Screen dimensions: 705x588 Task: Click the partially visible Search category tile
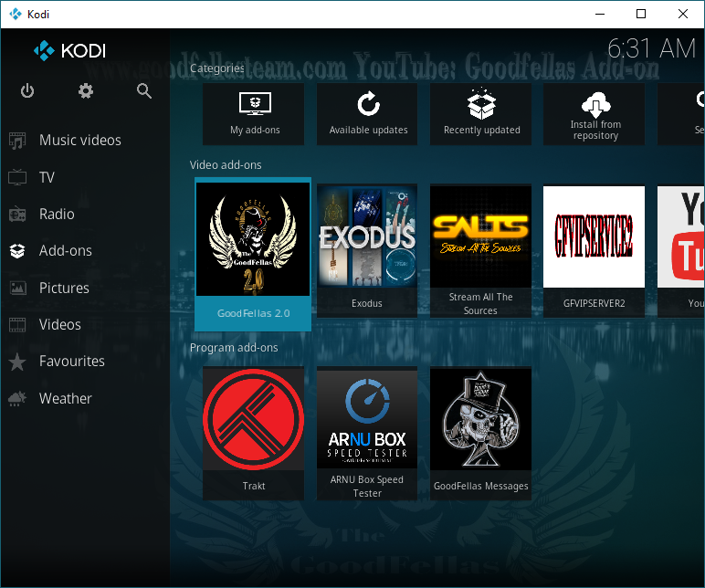681,114
